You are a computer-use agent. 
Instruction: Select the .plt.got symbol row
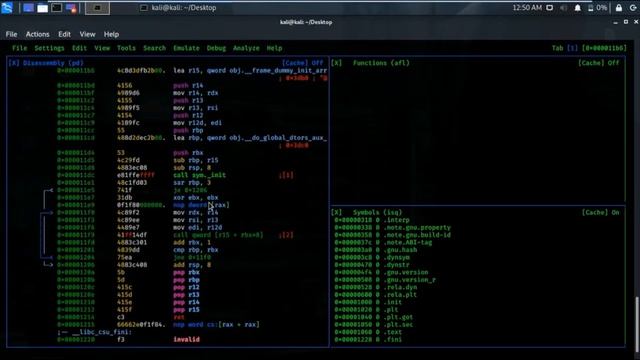(x=373, y=317)
